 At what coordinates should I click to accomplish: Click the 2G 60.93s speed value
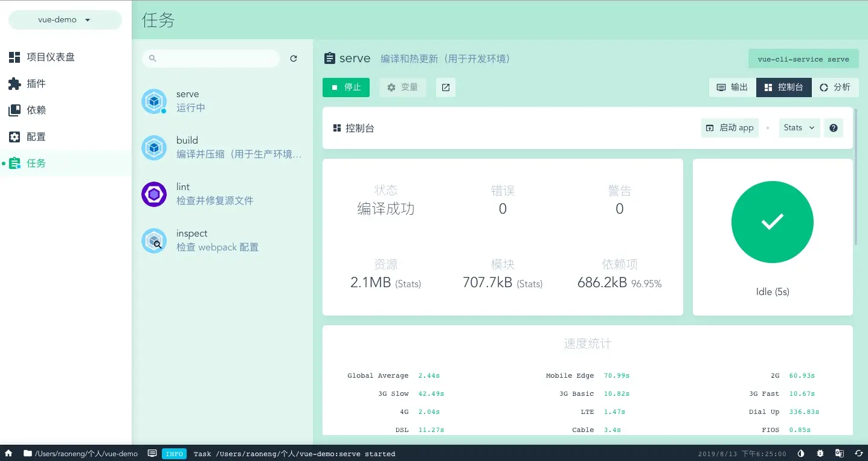[802, 375]
